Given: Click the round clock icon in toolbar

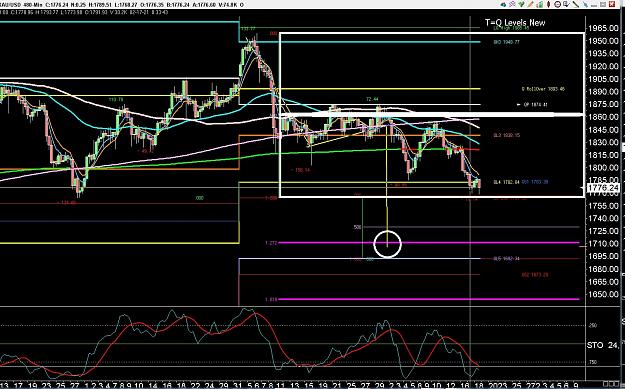Looking at the screenshot, I should pos(558,4).
